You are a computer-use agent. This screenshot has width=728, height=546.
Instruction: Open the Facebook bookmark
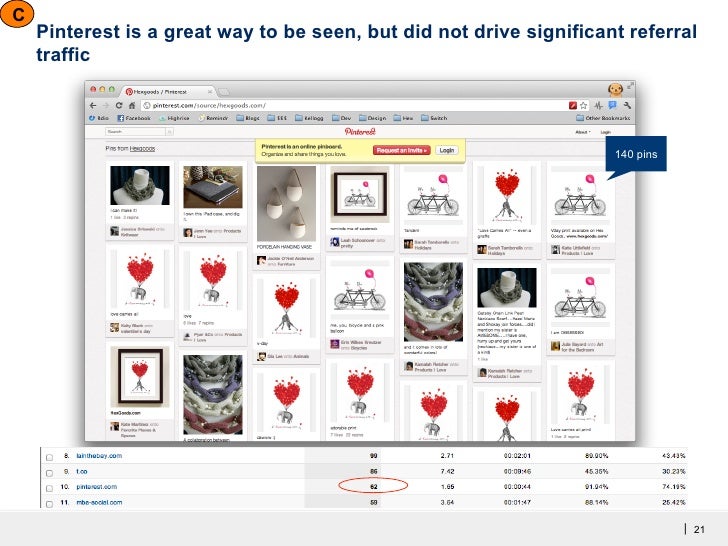134,118
